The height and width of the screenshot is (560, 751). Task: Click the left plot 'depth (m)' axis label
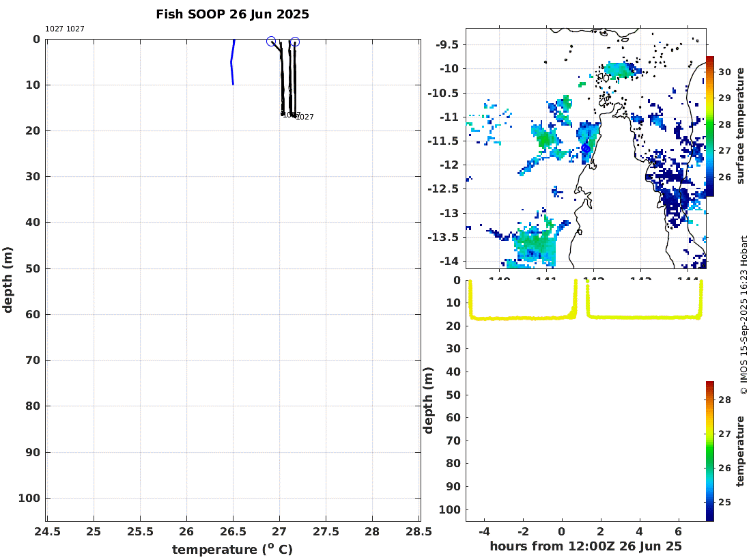click(x=8, y=280)
